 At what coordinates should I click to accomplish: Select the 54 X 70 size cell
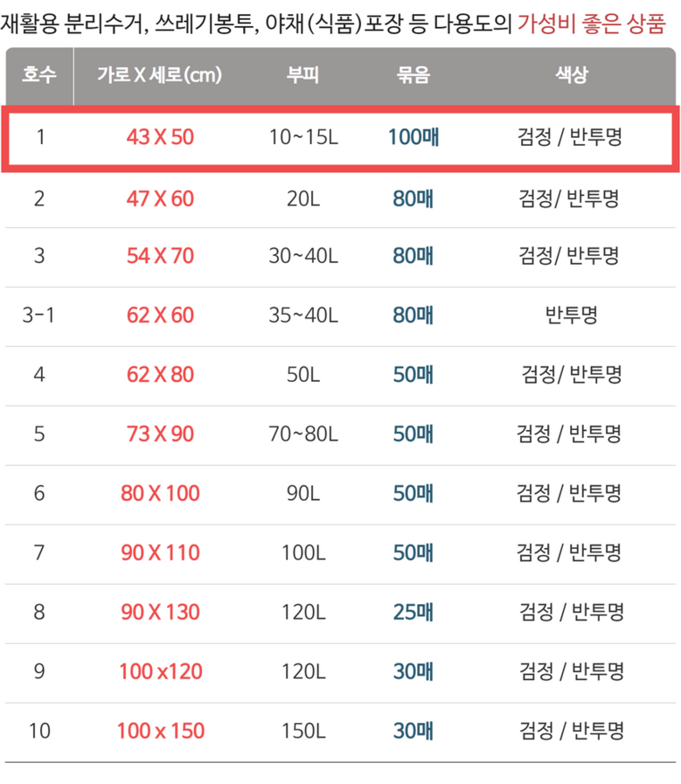click(x=160, y=256)
